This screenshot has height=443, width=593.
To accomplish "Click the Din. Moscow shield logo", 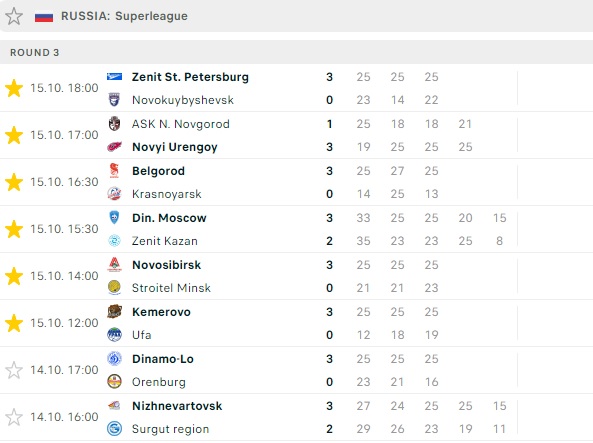I will pyautogui.click(x=114, y=218).
